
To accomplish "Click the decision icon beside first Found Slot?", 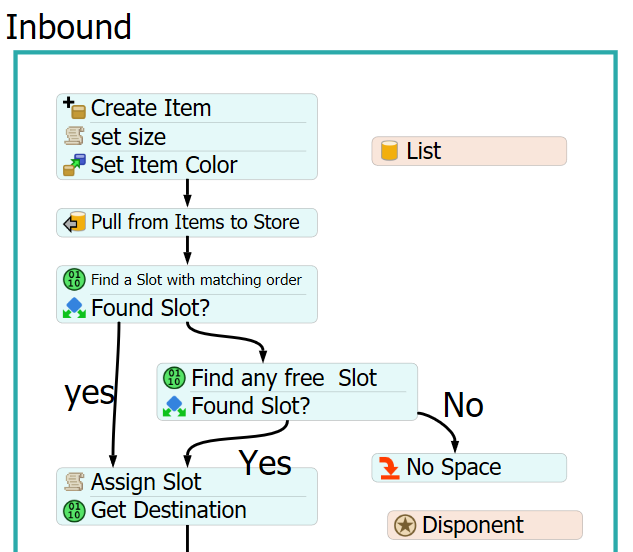I will coord(74,308).
